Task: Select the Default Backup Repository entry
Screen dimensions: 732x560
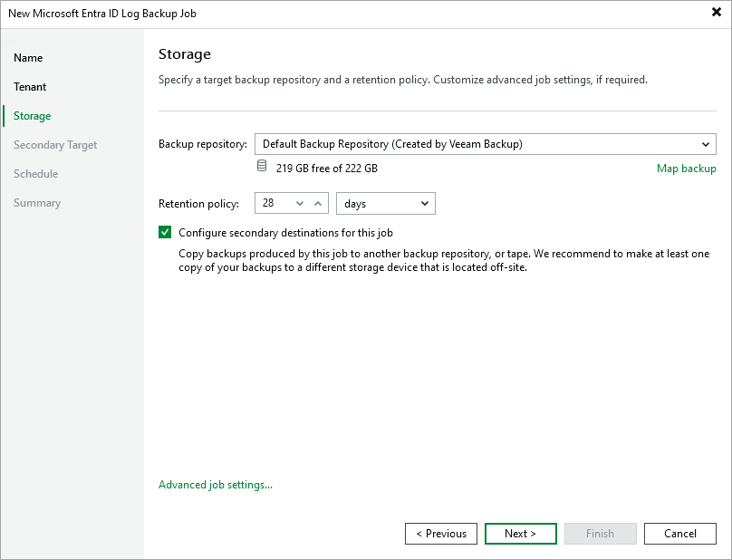Action: click(x=408, y=143)
